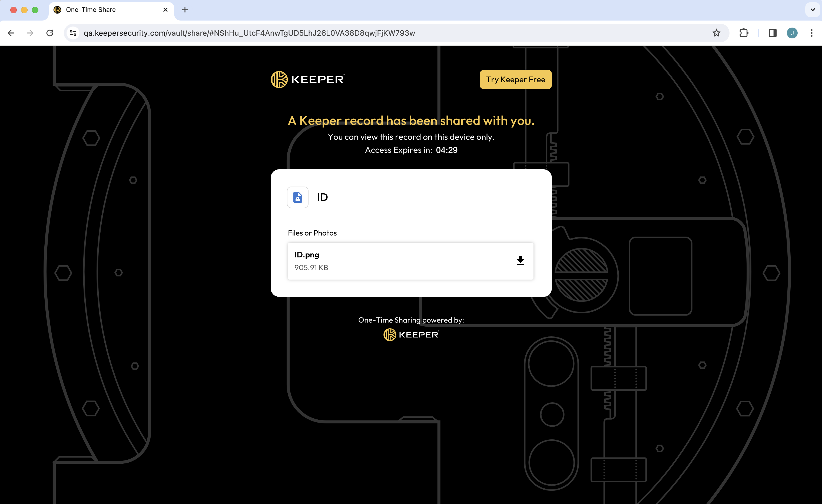View site information icon in address bar
822x504 pixels.
[x=73, y=33]
